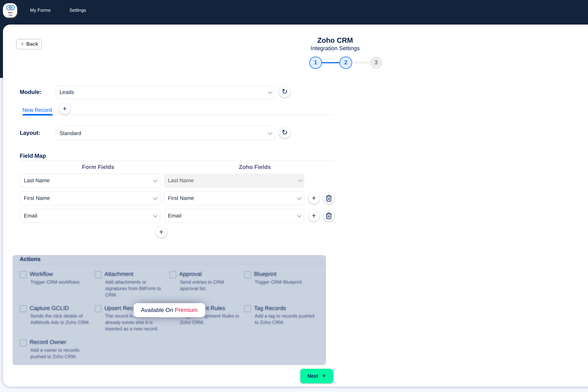Add new tab next to New Record
Image resolution: width=588 pixels, height=392 pixels.
[x=65, y=109]
